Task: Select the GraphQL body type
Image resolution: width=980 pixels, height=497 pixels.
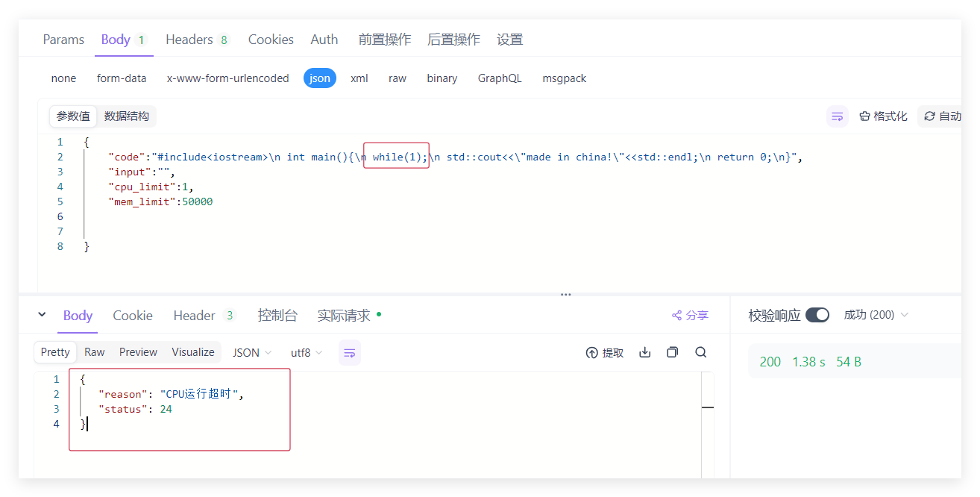Action: [500, 78]
